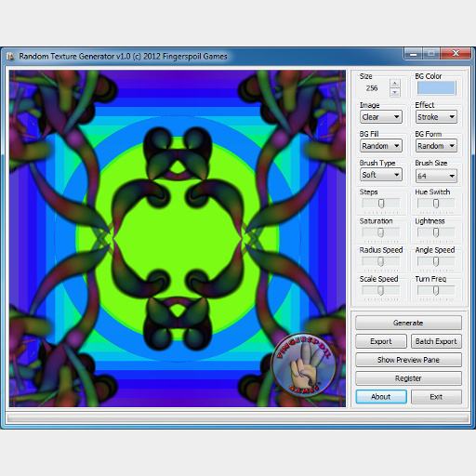
Task: Click the Fingerspoil Games logo badge
Action: click(x=304, y=365)
